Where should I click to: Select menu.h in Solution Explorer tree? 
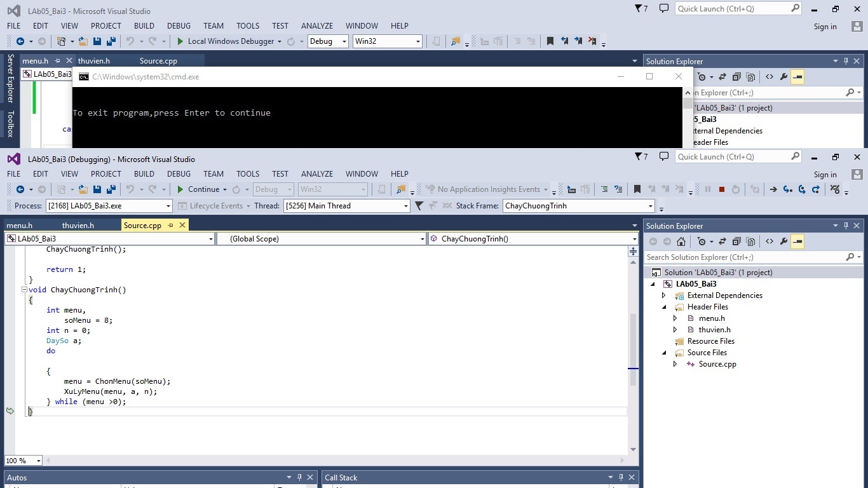pos(711,318)
